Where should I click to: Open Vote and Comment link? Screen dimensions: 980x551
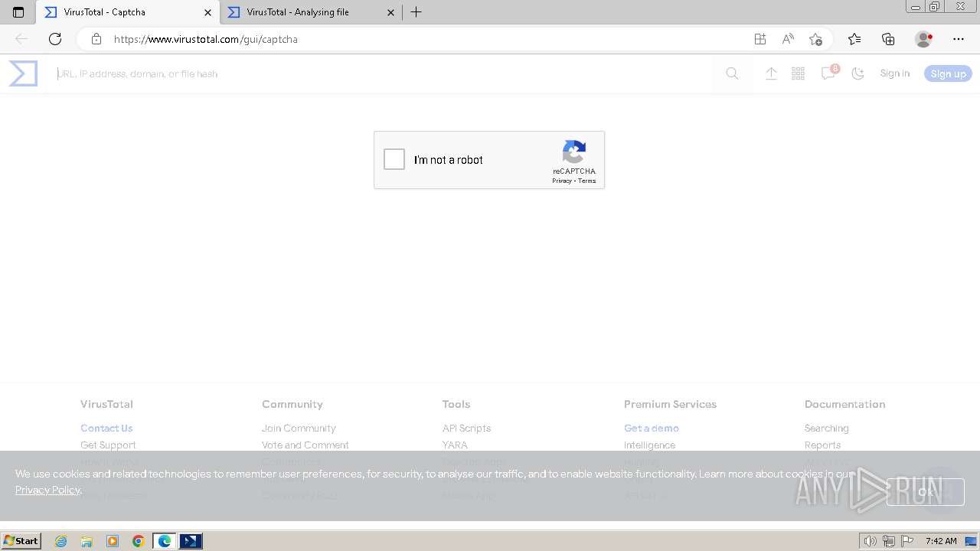pos(305,445)
